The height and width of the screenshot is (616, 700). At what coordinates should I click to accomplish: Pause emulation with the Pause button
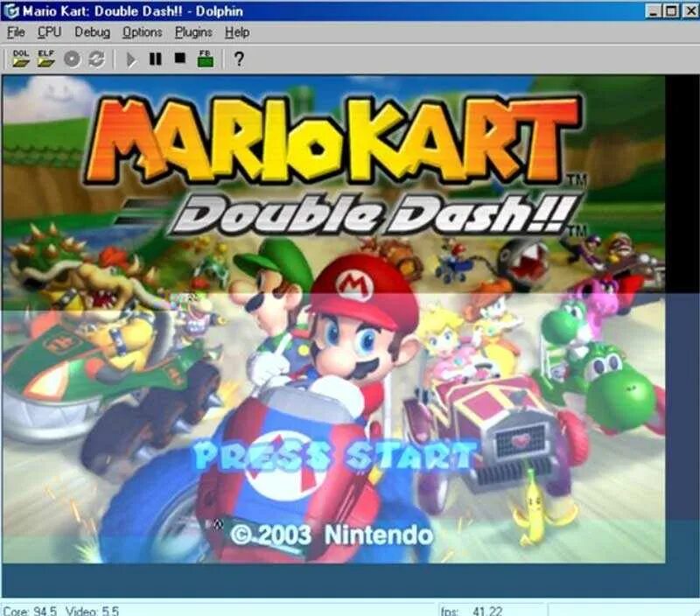[155, 59]
